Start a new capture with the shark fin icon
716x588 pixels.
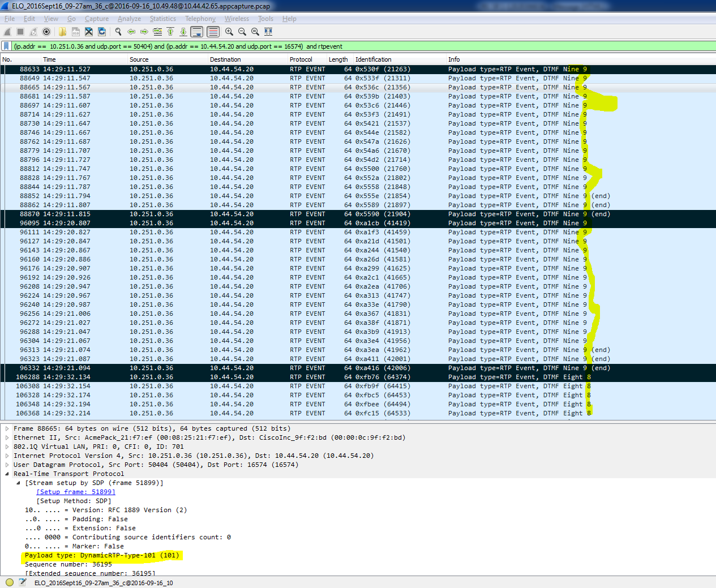tap(7, 32)
